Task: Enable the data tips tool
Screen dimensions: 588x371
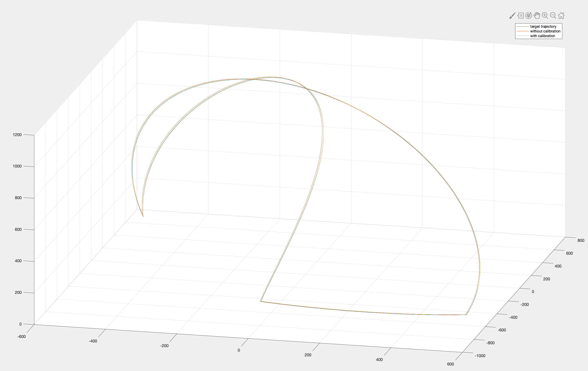Action: click(520, 16)
